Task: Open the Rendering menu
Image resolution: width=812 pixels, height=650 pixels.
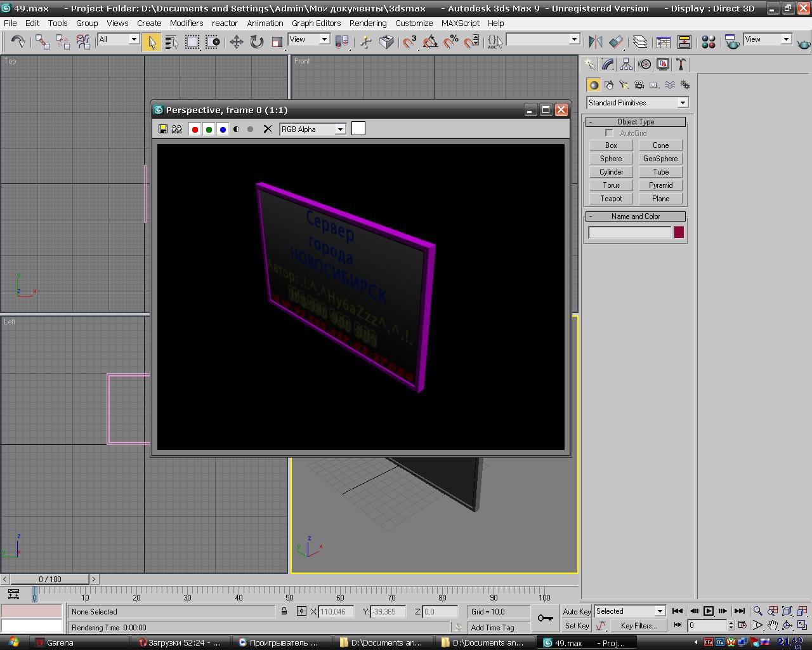Action: [x=367, y=23]
